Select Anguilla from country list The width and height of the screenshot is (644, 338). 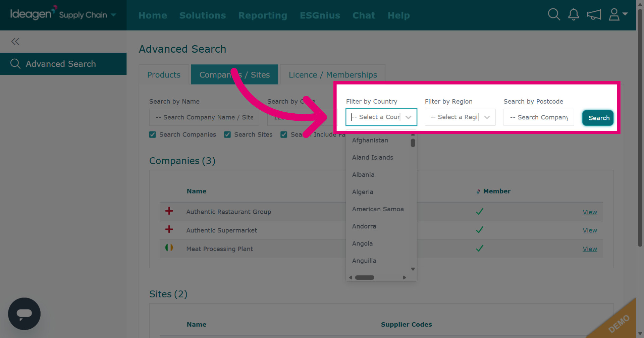tap(364, 261)
